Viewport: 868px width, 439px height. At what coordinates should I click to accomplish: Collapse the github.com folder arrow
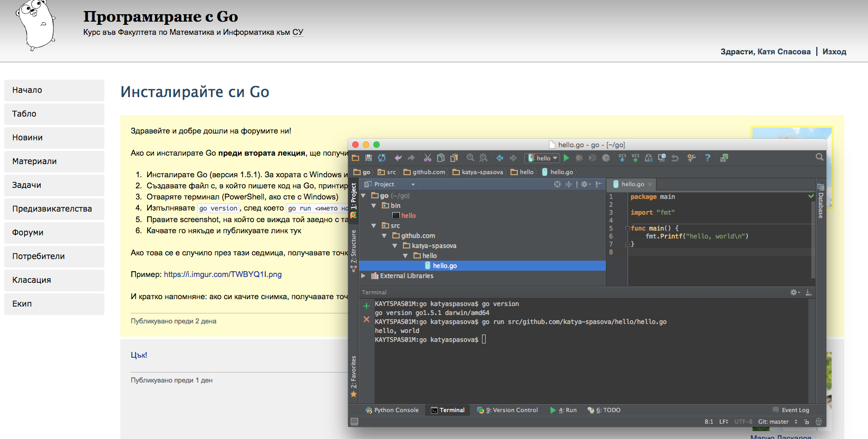[x=384, y=236]
